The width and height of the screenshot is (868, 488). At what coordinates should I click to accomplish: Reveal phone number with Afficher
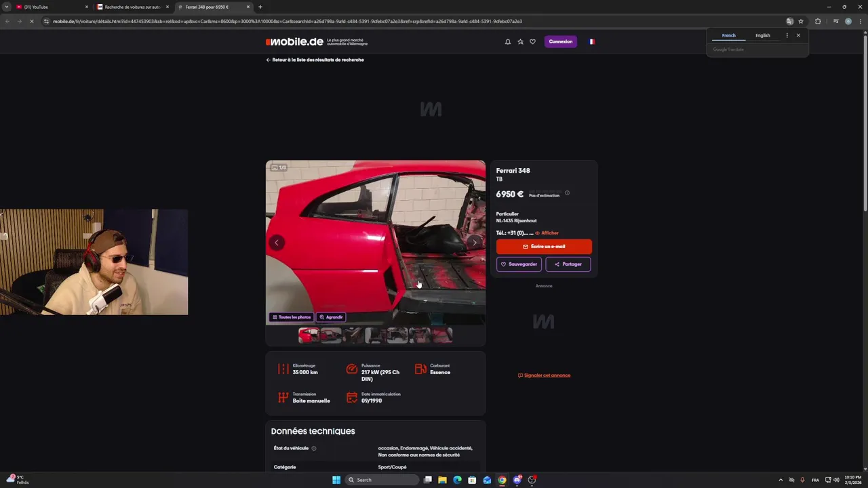pos(547,233)
